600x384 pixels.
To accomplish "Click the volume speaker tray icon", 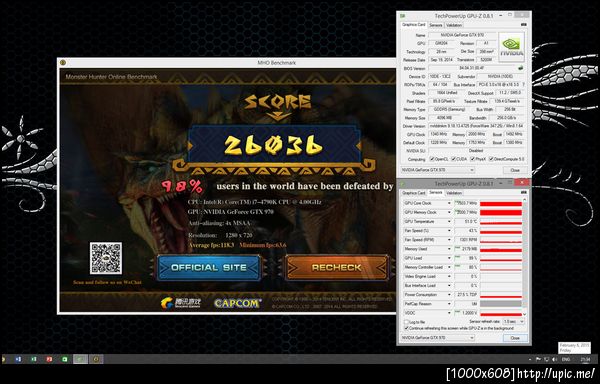I will point(554,360).
